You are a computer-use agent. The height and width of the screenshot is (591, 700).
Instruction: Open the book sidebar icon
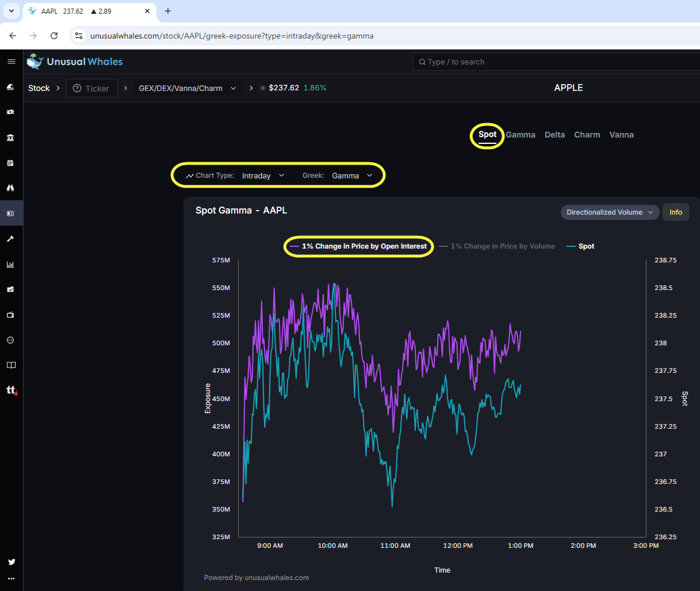pos(11,365)
